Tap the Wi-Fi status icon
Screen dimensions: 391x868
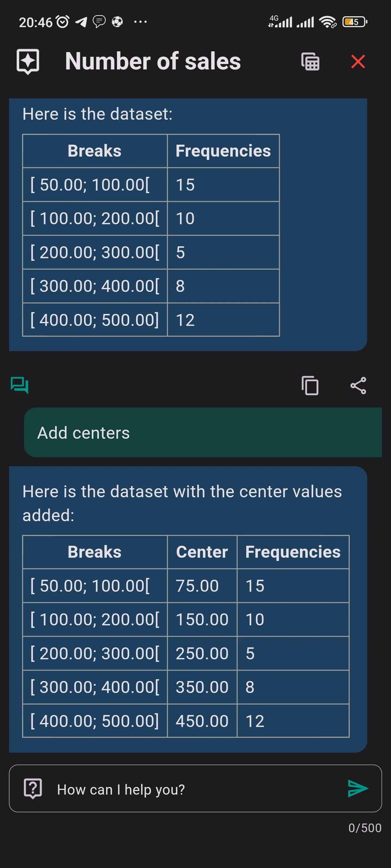(328, 22)
